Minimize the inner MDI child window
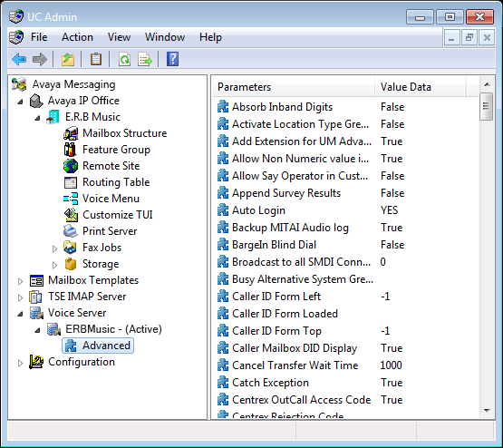Viewport: 503px width, 448px height. (451, 38)
